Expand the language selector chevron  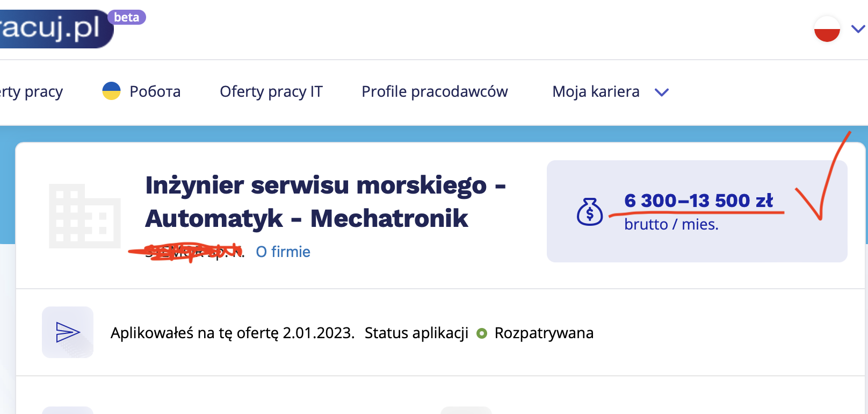coord(858,28)
